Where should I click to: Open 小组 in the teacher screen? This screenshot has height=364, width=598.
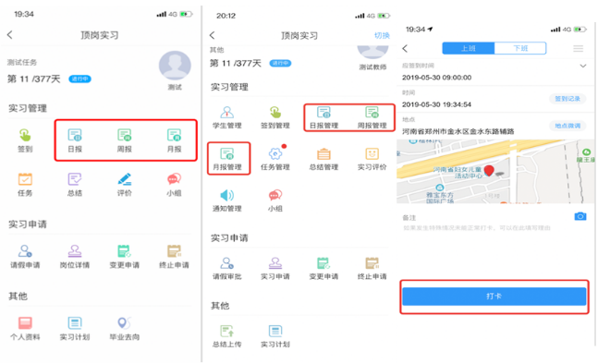click(275, 200)
